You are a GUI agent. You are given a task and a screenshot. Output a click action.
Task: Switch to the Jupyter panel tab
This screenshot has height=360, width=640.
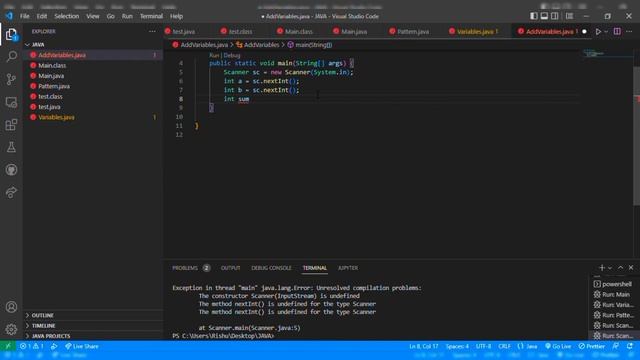click(348, 268)
